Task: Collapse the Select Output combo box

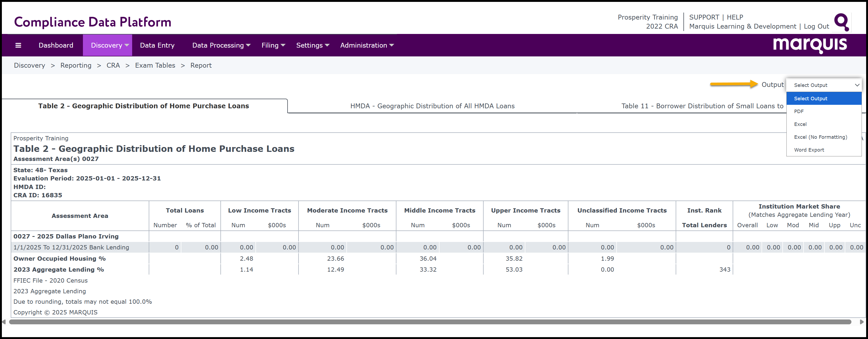Action: pos(824,85)
